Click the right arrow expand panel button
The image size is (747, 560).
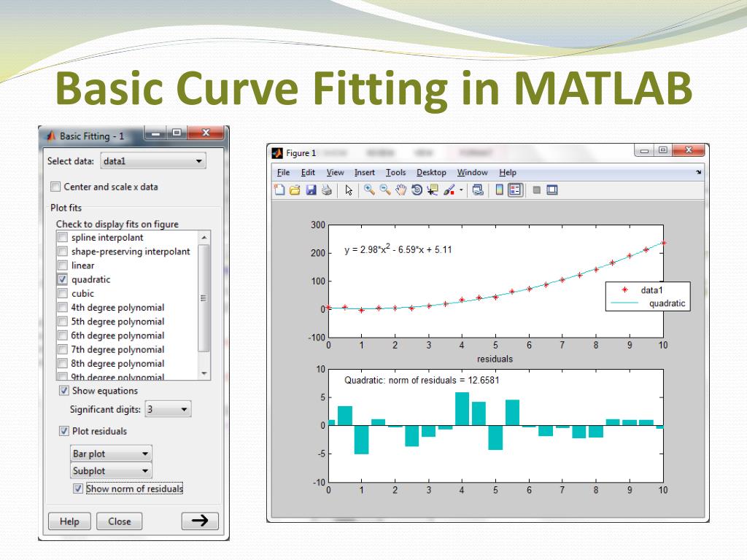click(200, 521)
